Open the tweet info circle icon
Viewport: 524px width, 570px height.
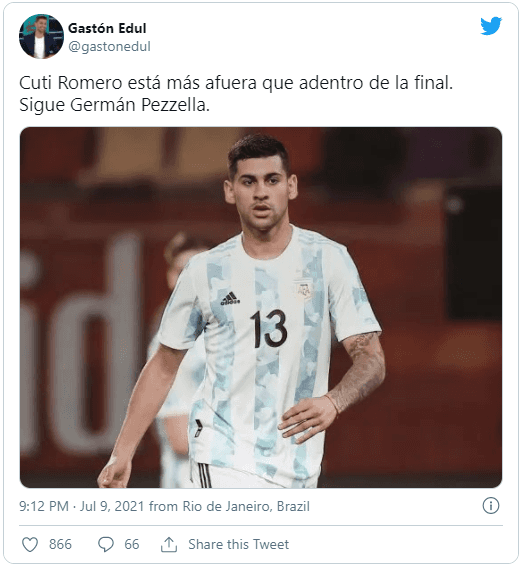[x=491, y=506]
